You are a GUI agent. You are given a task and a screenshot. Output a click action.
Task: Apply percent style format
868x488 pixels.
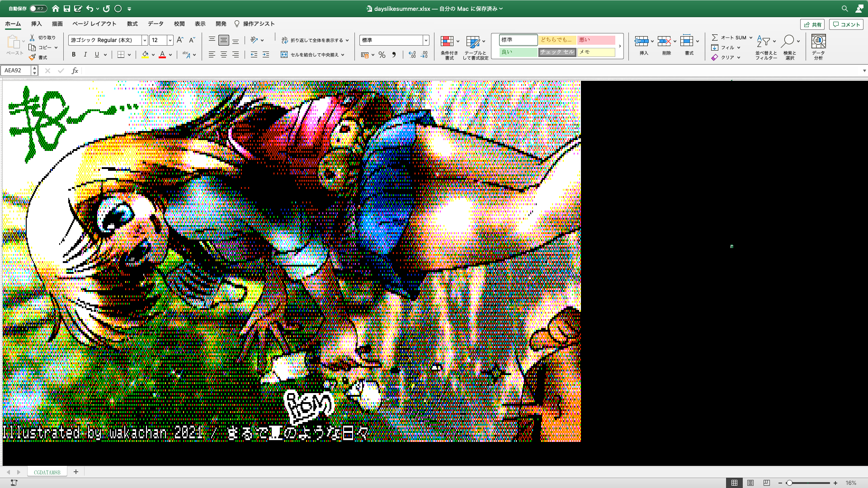382,55
